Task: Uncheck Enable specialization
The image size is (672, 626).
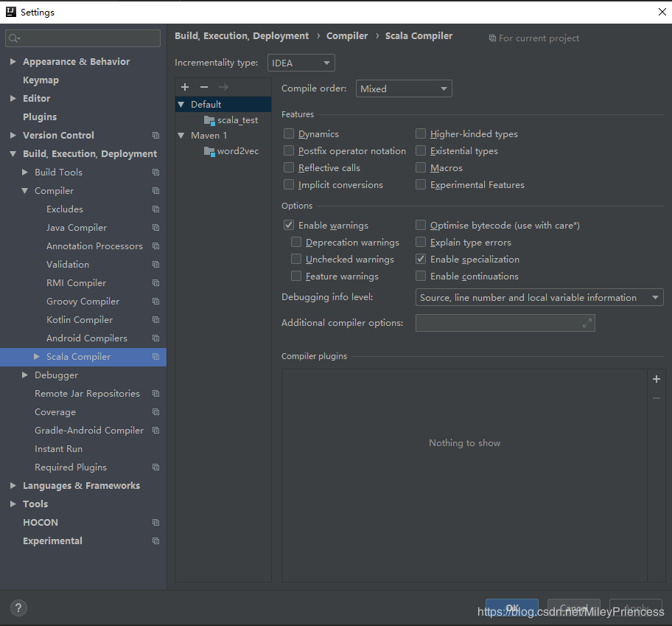Action: [x=421, y=259]
